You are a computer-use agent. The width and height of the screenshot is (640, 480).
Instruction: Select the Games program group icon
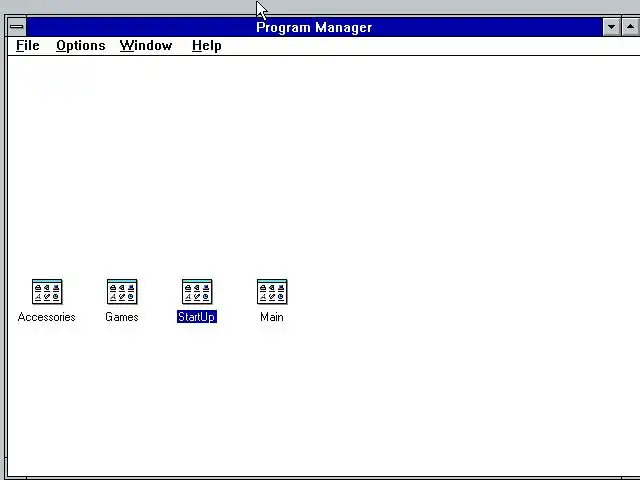tap(122, 291)
